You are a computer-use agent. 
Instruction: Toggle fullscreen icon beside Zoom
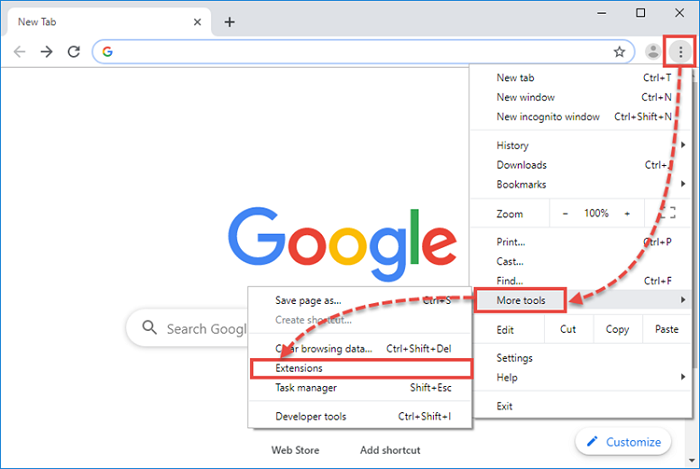coord(668,213)
